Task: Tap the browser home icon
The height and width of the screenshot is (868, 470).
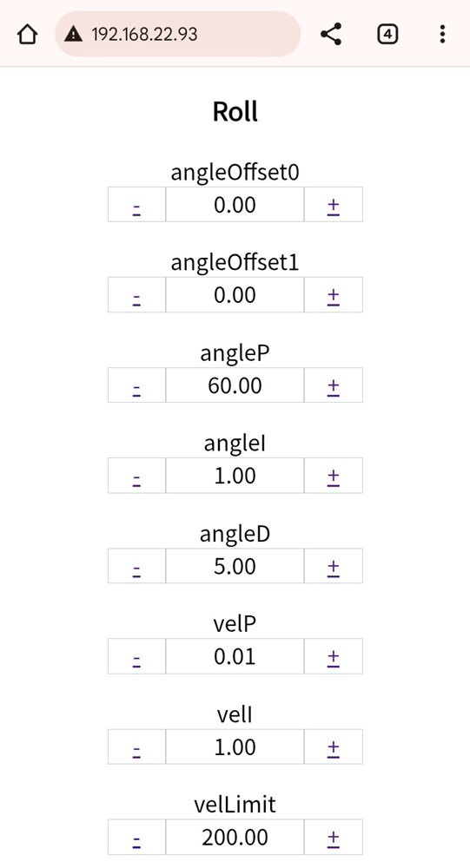Action: coord(27,35)
